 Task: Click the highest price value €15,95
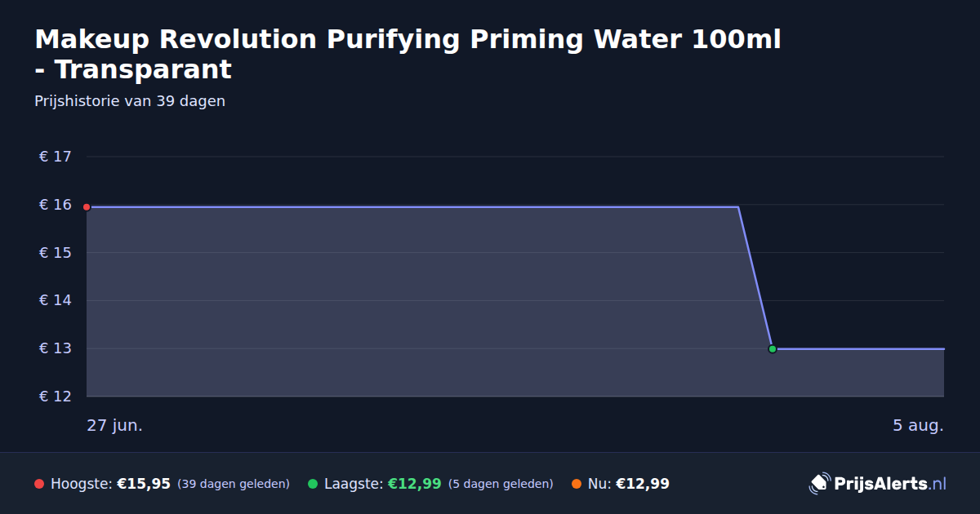(x=144, y=484)
